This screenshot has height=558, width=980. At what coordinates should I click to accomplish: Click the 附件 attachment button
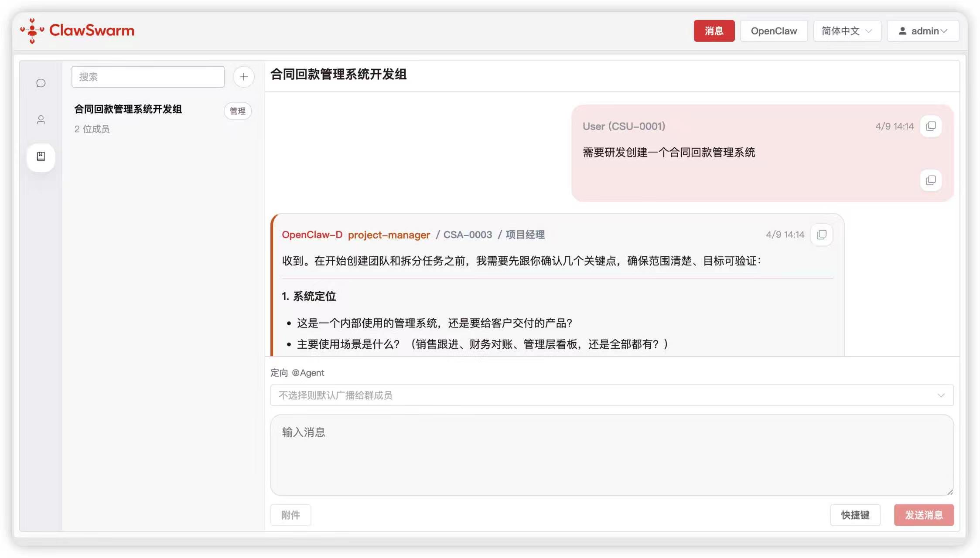click(x=290, y=515)
